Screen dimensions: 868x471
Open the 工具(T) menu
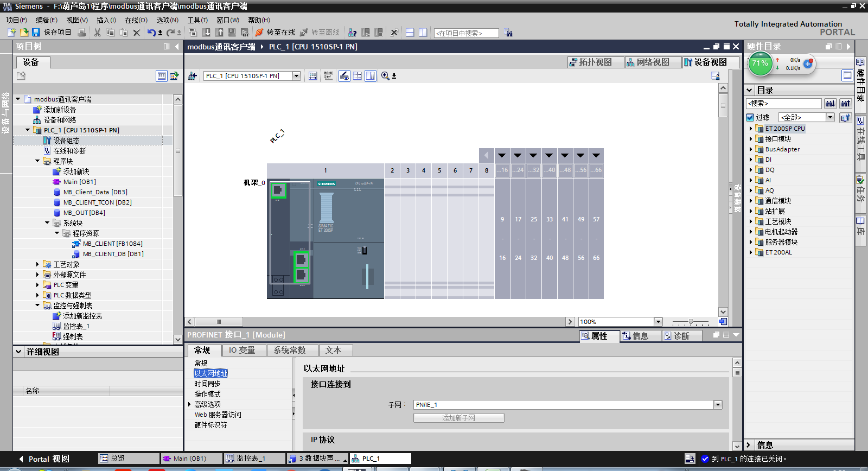(x=197, y=20)
